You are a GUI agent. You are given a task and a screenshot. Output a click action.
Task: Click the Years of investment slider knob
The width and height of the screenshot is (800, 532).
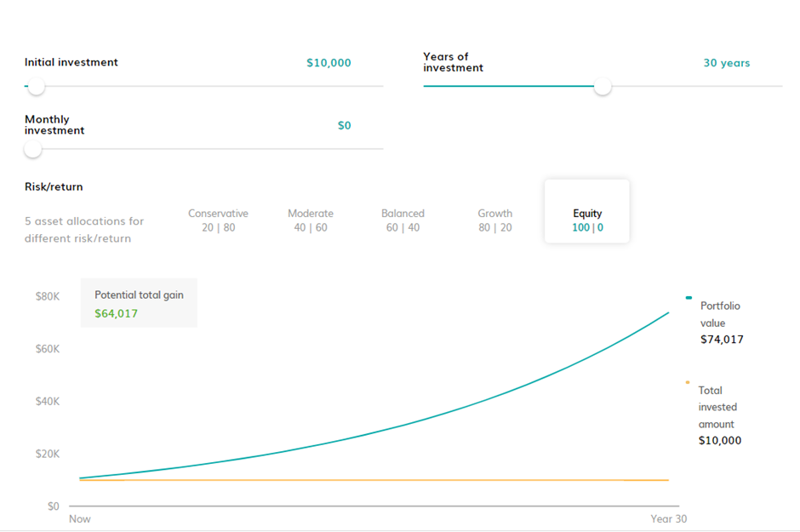coord(603,86)
